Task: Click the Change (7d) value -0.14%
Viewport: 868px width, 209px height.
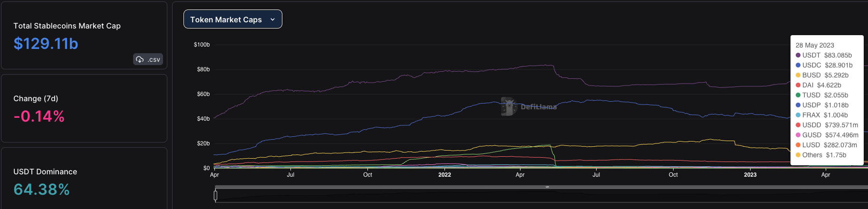Action: 39,116
